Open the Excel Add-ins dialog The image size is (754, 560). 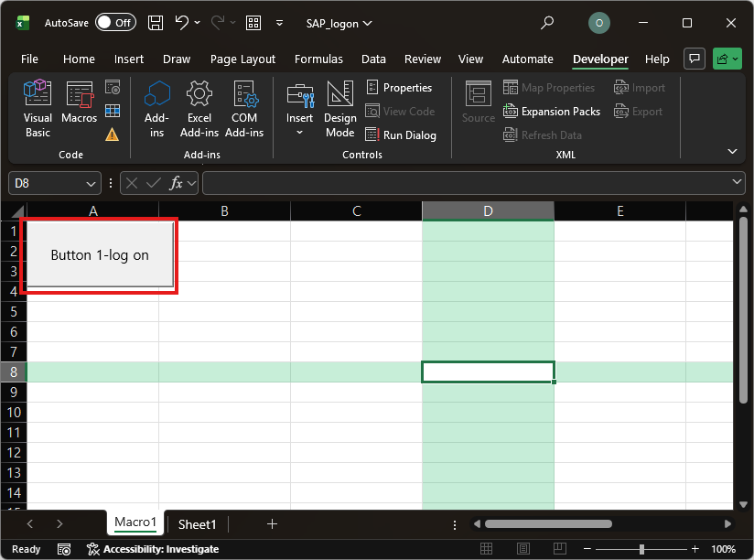click(199, 108)
